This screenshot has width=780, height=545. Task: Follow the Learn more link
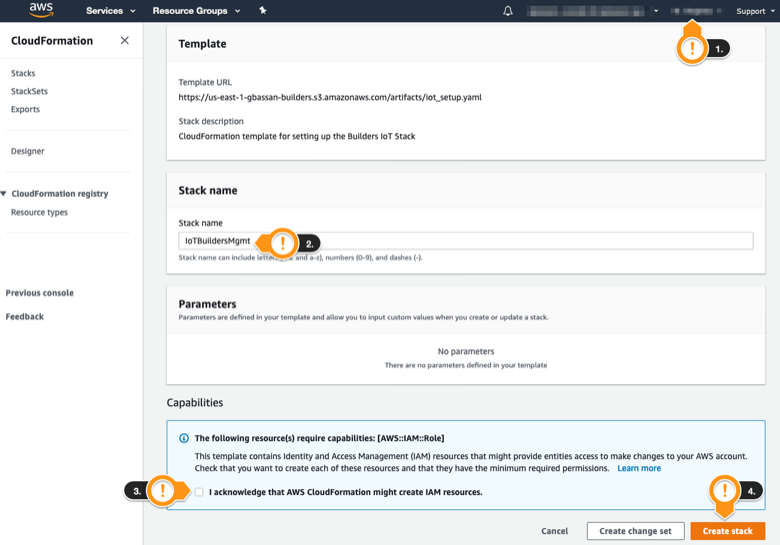point(639,468)
